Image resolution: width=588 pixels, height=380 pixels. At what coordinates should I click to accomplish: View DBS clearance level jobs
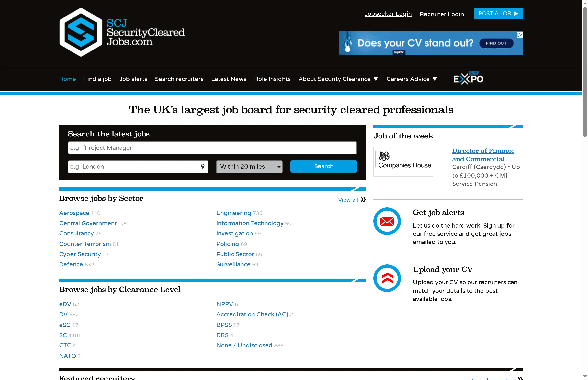pyautogui.click(x=223, y=335)
